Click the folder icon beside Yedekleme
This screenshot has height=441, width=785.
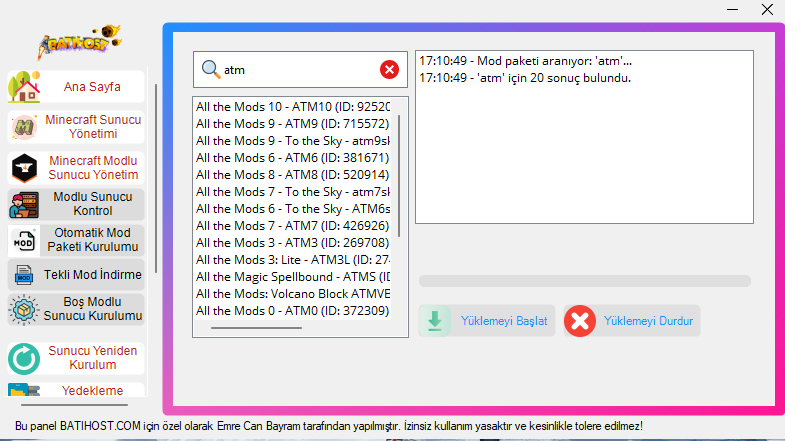pos(24,390)
